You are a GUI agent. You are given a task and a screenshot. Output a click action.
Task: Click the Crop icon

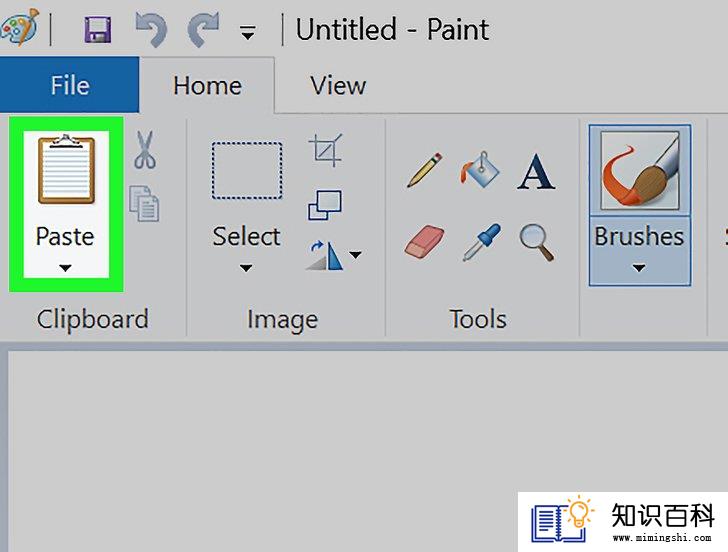(325, 150)
